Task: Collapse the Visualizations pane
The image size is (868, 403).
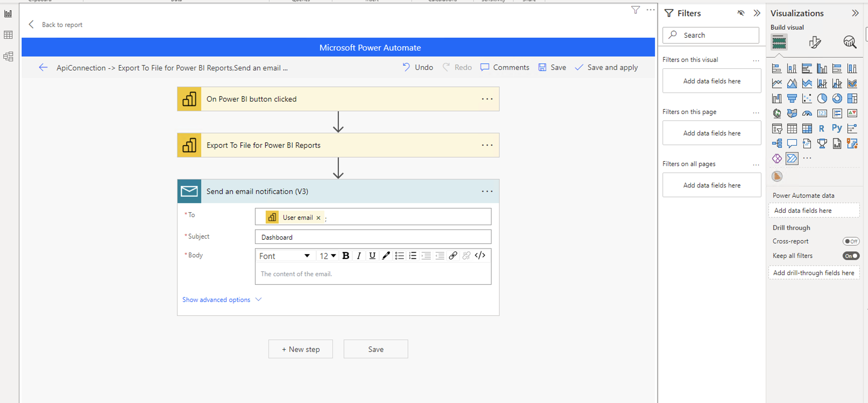Action: tap(855, 13)
